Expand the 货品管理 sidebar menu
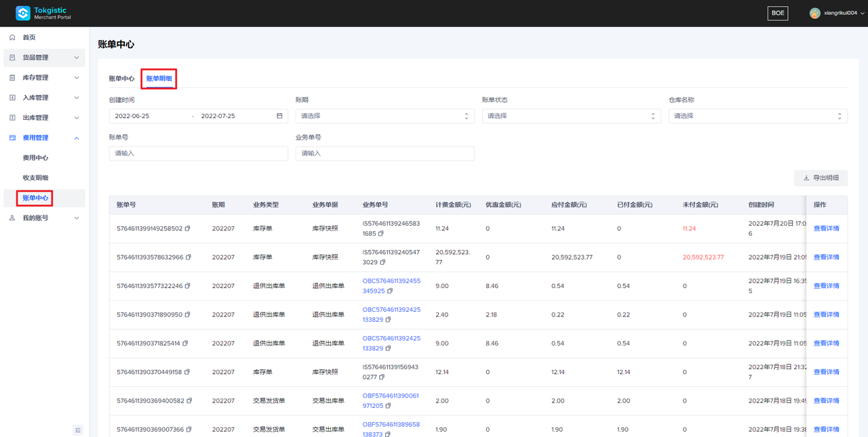This screenshot has height=437, width=868. coord(44,58)
